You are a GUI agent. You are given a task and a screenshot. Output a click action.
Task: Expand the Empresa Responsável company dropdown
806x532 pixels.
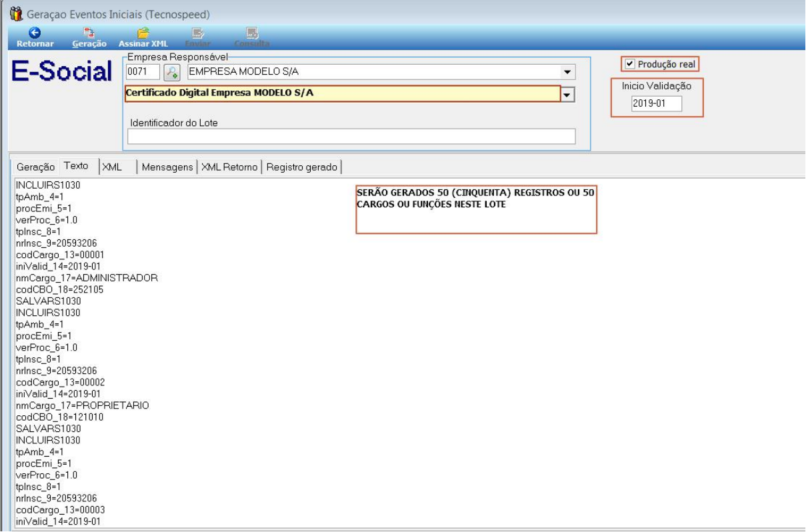(568, 72)
